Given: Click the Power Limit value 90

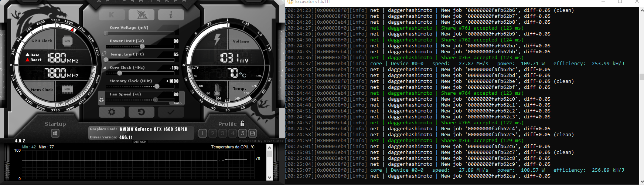Looking at the screenshot, I should pyautogui.click(x=176, y=41).
